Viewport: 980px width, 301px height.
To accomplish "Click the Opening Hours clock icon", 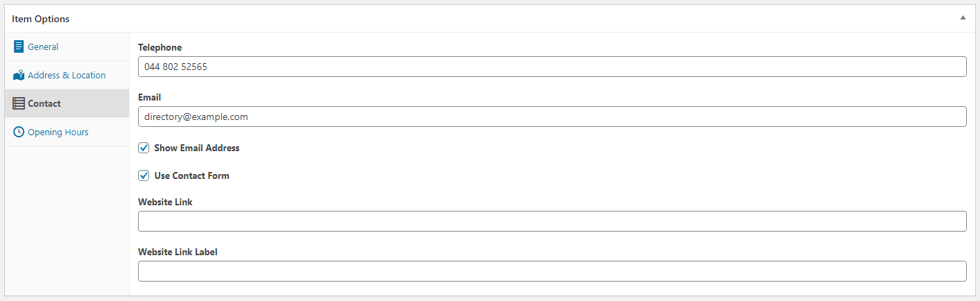I will pyautogui.click(x=19, y=132).
